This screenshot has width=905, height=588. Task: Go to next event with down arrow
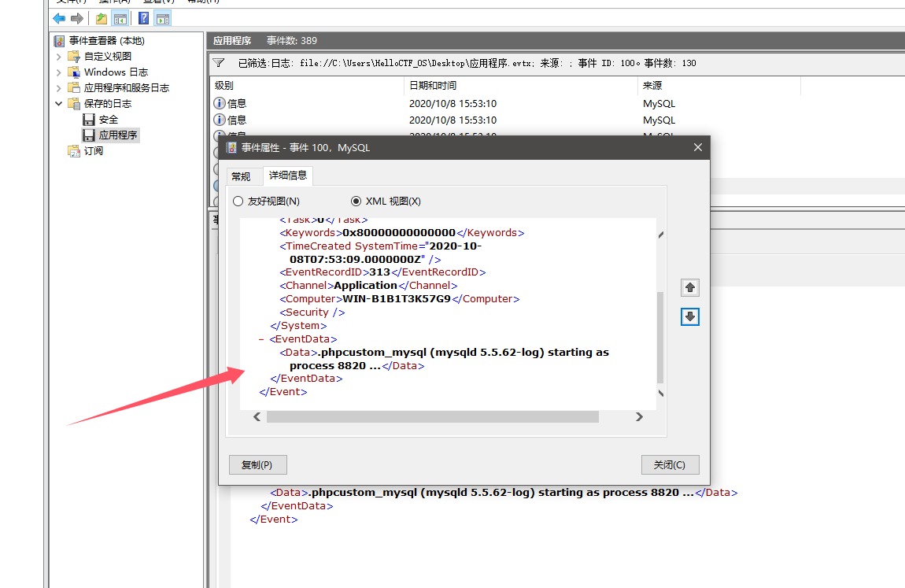(x=690, y=316)
